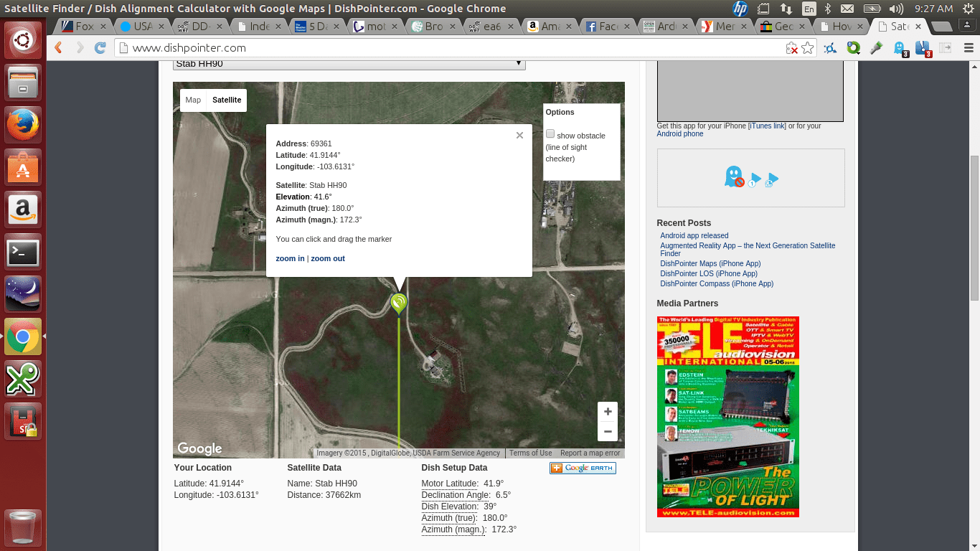
Task: Bookmark this page with star icon
Action: [x=808, y=48]
